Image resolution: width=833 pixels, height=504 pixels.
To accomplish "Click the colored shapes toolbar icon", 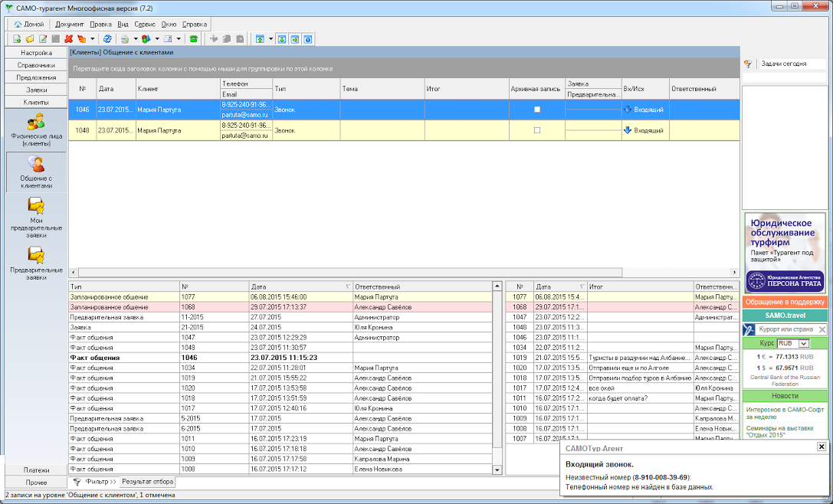I will tap(146, 39).
